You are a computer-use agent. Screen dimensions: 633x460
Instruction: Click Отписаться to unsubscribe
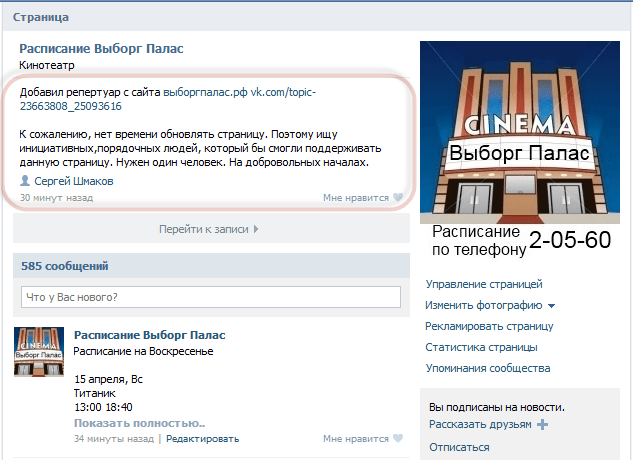pyautogui.click(x=459, y=447)
